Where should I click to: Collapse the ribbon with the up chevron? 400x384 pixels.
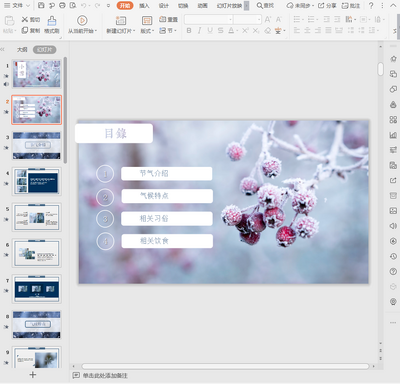coord(394,5)
